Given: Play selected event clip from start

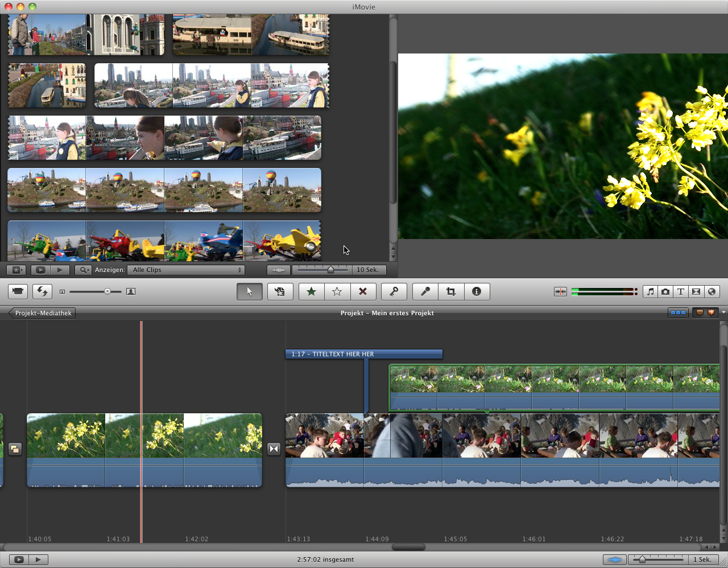Looking at the screenshot, I should pyautogui.click(x=60, y=270).
